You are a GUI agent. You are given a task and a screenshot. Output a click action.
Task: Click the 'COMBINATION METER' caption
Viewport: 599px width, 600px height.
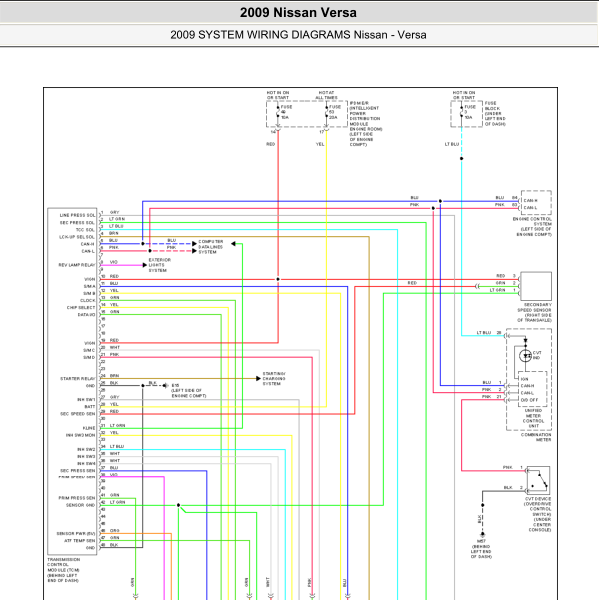point(536,437)
